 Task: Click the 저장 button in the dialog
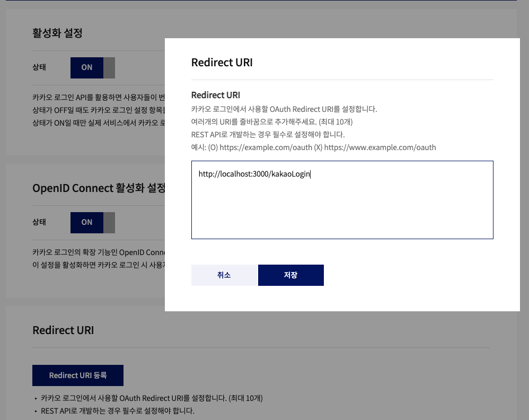pos(290,275)
